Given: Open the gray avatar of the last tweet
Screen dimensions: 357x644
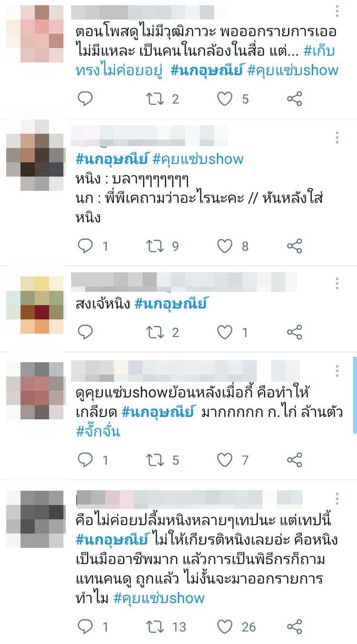Looking at the screenshot, I should point(35,519).
